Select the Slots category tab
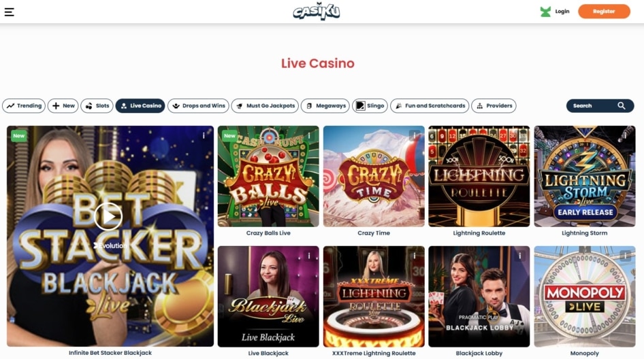Screen dimensions: 644x359 (x=97, y=106)
